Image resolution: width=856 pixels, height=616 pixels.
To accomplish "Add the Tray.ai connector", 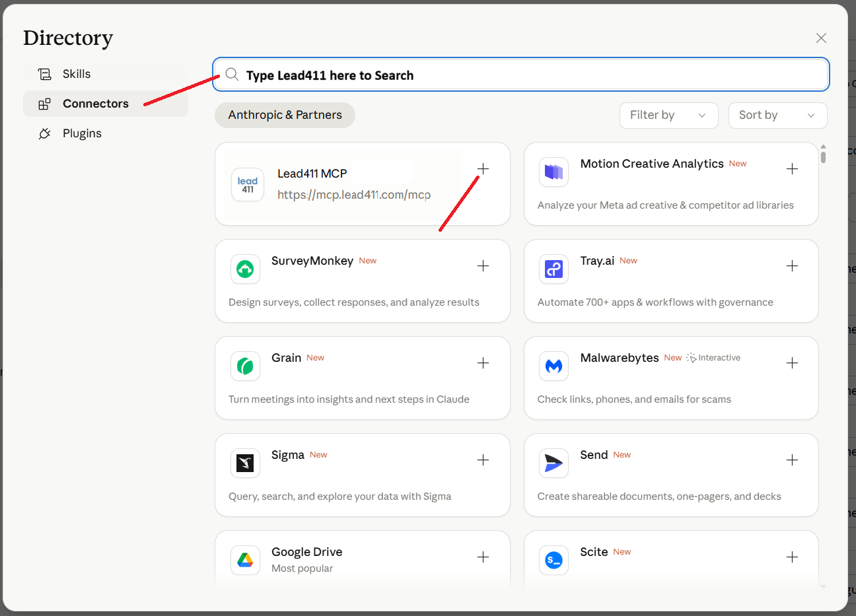I will point(792,266).
